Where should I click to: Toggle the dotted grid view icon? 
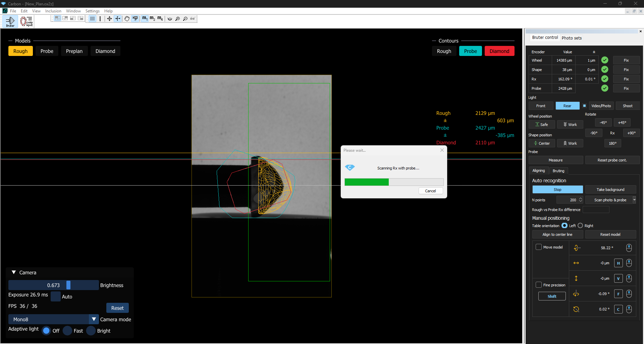(x=92, y=18)
